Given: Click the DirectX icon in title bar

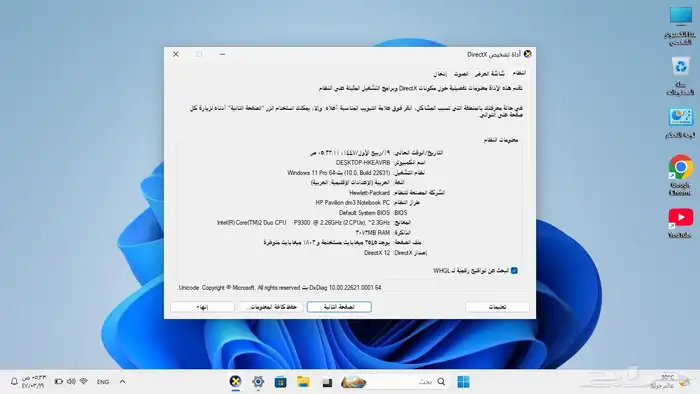Looking at the screenshot, I should pos(528,54).
